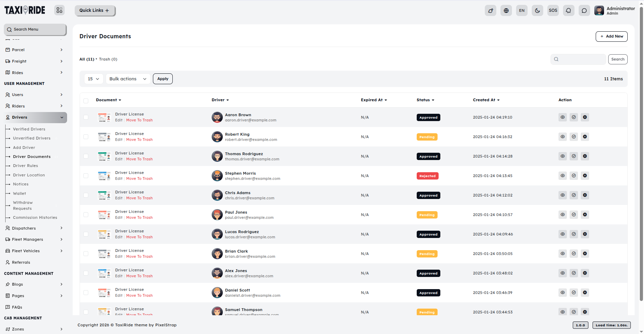
Task: Reject Brian Clark's document X icon
Action: 585,254
